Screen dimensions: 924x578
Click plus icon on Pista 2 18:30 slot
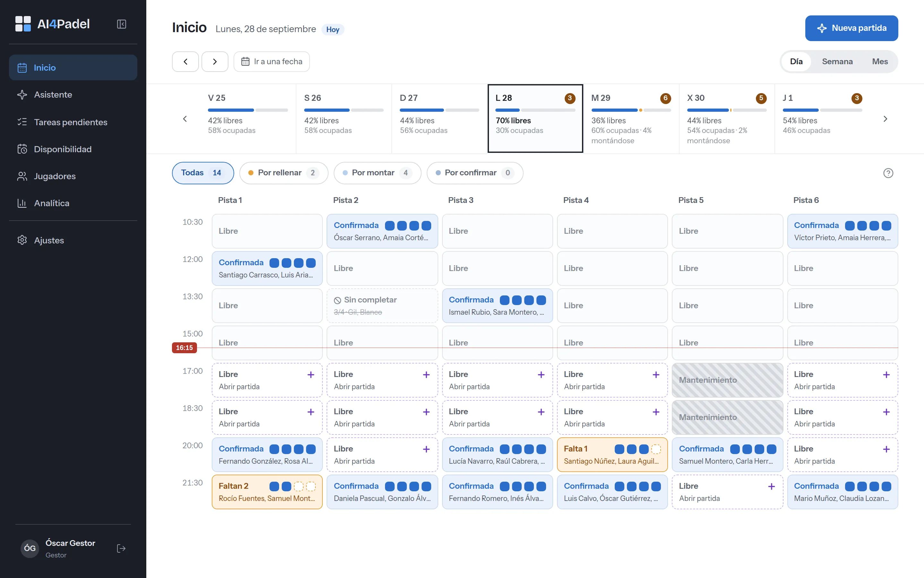pyautogui.click(x=426, y=412)
